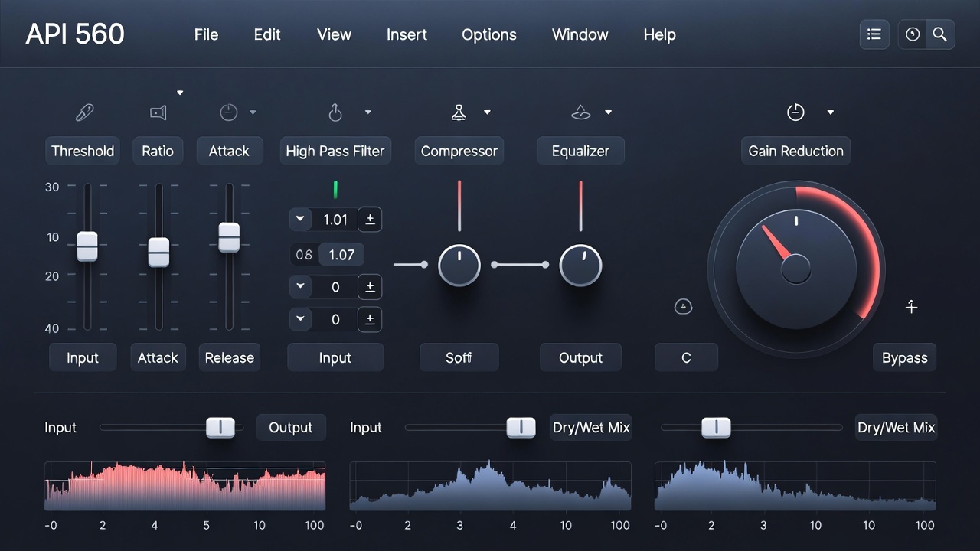Open the Insert menu
Viewport: 980px width, 551px height.
(x=407, y=34)
